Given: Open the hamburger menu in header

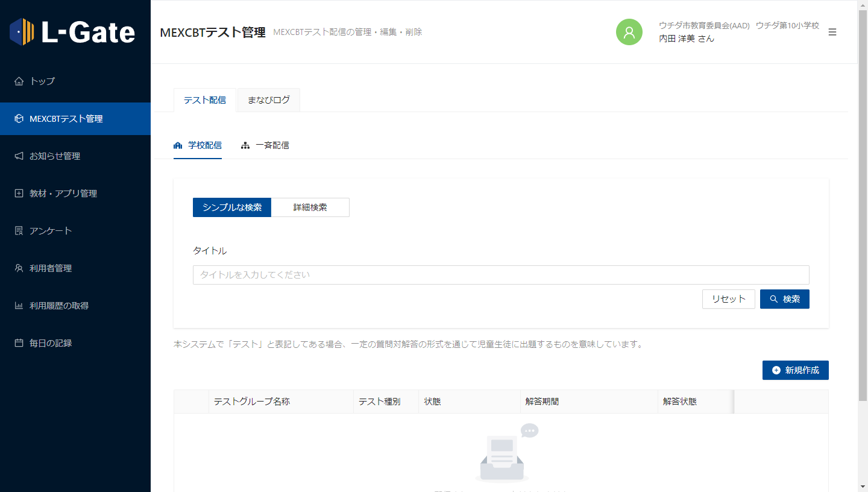Looking at the screenshot, I should point(832,32).
